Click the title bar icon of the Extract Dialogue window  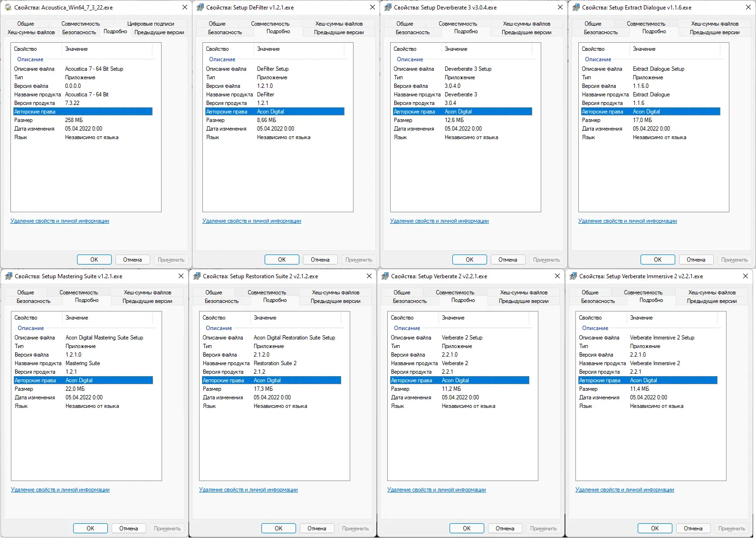click(x=576, y=8)
